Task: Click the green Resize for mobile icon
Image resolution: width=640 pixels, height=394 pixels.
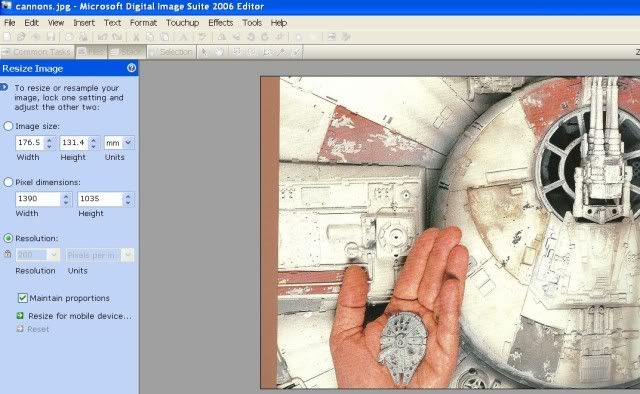Action: pos(20,316)
